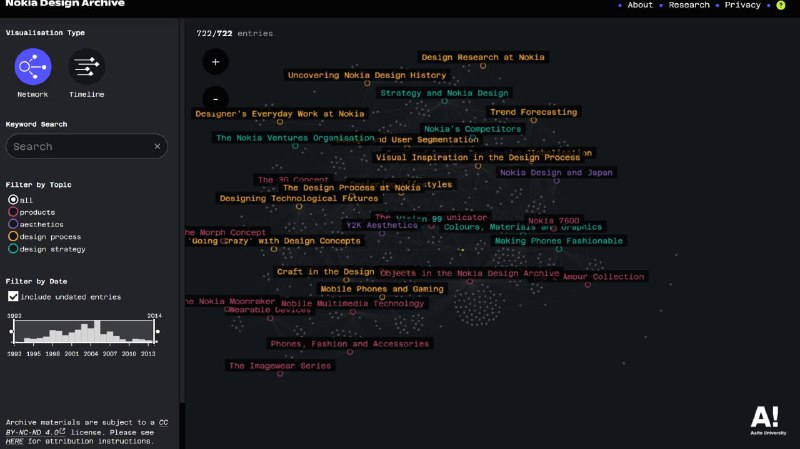Select The Morph Concept label
This screenshot has width=800, height=449.
click(x=227, y=232)
